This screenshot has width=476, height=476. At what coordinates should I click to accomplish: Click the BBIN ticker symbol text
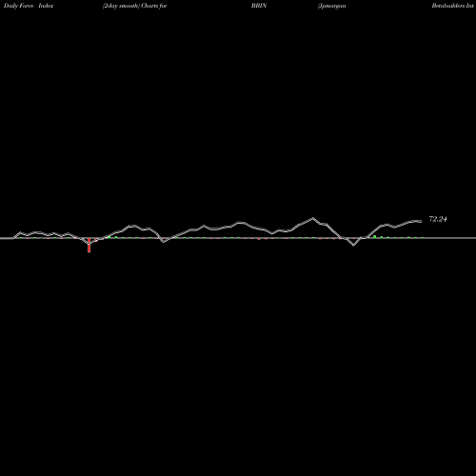tap(259, 6)
